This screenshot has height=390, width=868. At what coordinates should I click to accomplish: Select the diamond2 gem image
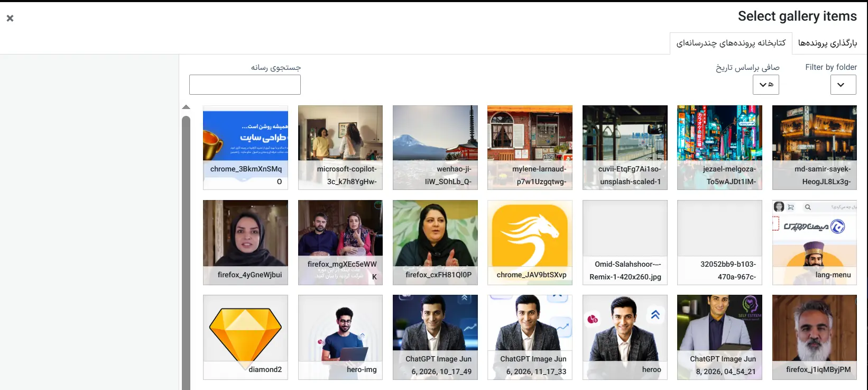click(245, 337)
